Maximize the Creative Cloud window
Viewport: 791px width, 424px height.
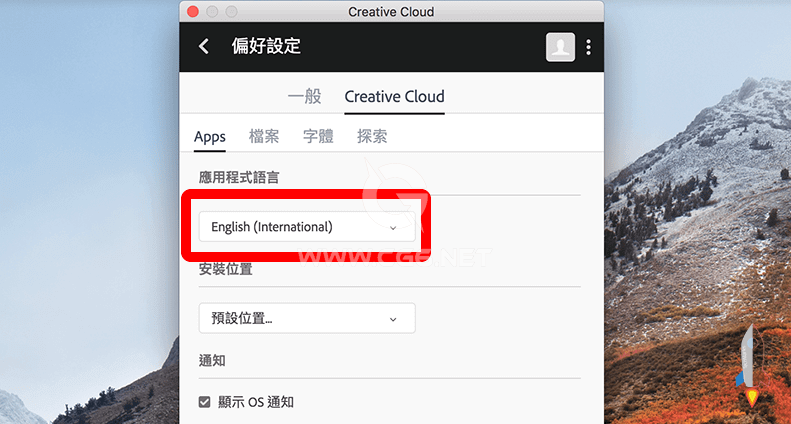231,11
